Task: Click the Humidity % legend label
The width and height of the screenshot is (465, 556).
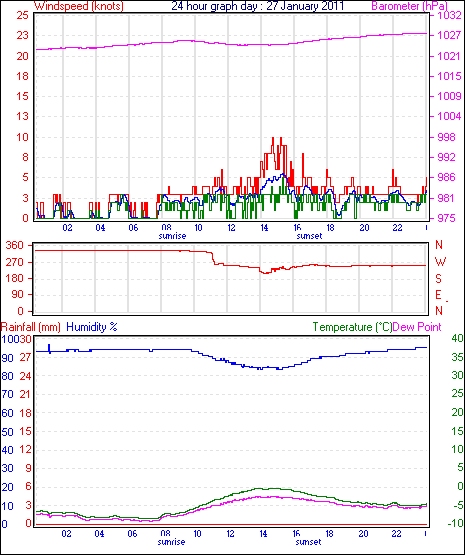Action: (x=92, y=327)
